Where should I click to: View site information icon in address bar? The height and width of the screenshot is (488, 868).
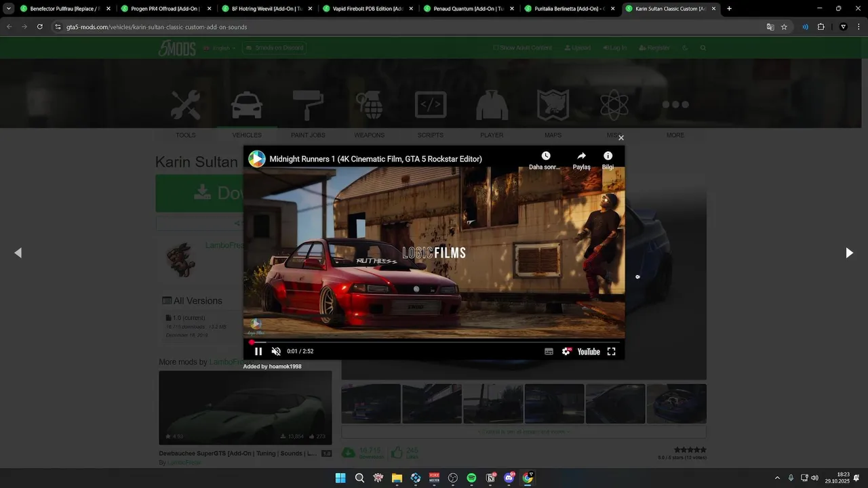[x=58, y=27]
